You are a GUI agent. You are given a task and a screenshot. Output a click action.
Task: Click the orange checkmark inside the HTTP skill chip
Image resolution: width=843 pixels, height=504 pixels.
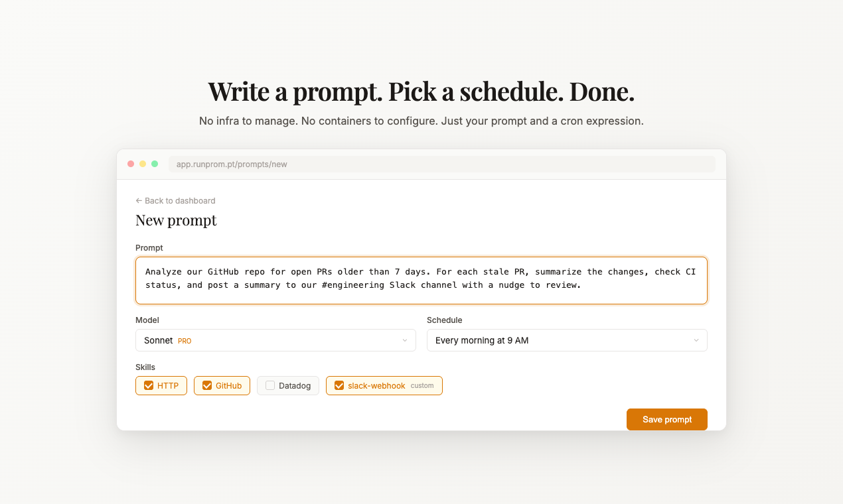click(x=149, y=385)
